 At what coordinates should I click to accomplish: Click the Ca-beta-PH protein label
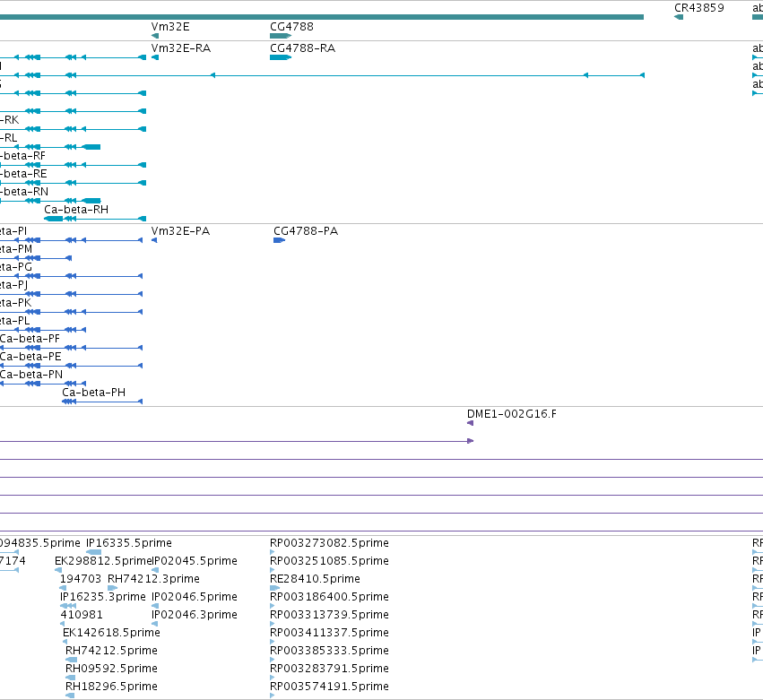[x=93, y=393]
